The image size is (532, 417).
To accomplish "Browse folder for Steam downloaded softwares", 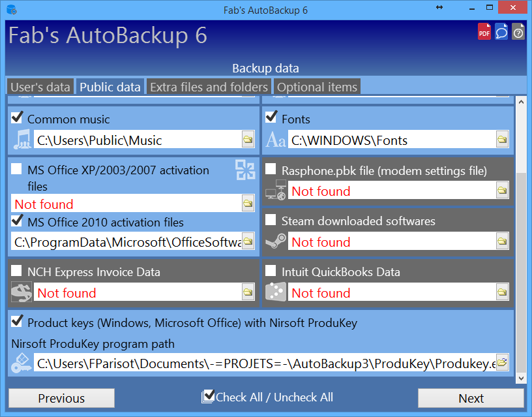I will pos(502,241).
